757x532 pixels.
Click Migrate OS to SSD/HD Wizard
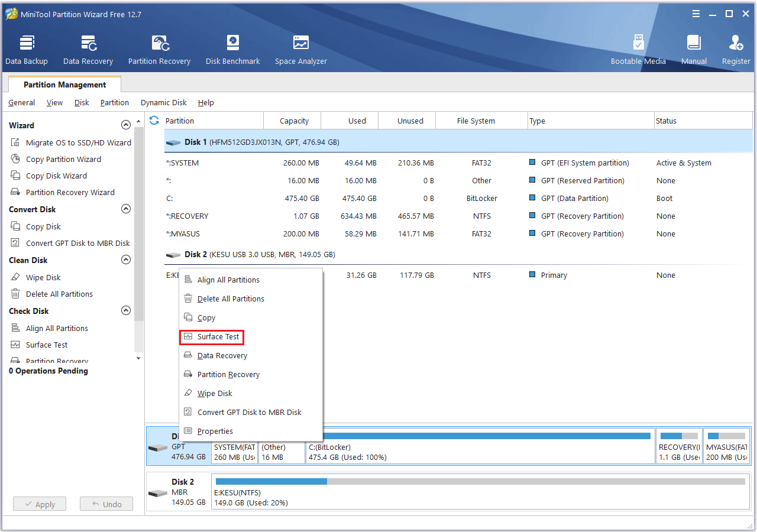click(78, 143)
